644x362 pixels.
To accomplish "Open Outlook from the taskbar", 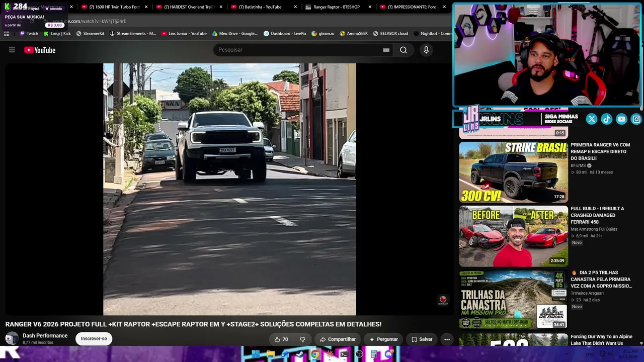I will click(285, 354).
